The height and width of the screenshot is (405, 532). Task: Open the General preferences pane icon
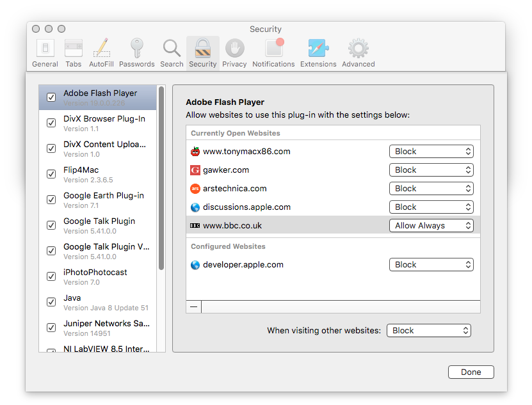point(45,48)
